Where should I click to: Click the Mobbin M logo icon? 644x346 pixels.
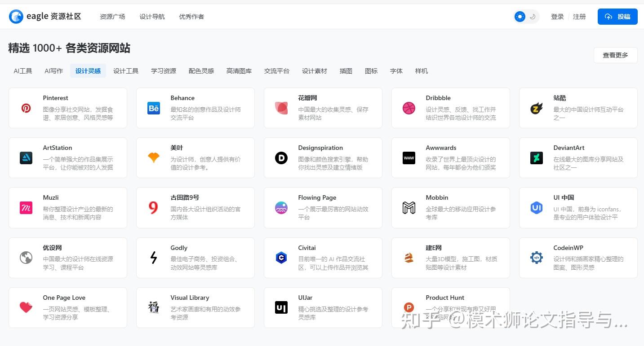coord(409,208)
